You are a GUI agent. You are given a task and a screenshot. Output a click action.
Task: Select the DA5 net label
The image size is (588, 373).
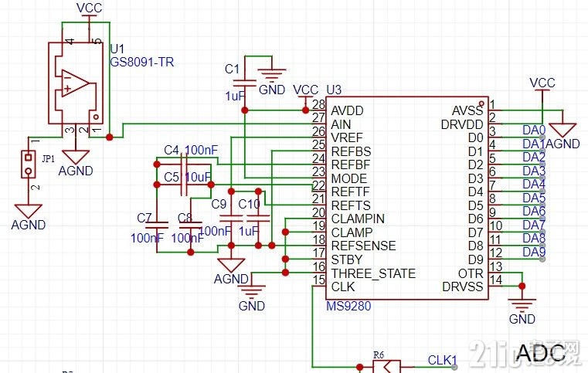[x=534, y=198]
